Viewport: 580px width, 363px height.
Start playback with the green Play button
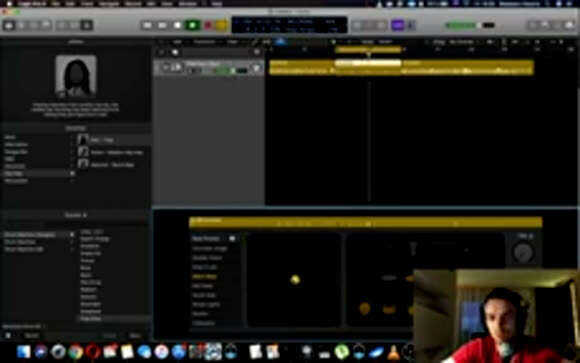pos(192,25)
